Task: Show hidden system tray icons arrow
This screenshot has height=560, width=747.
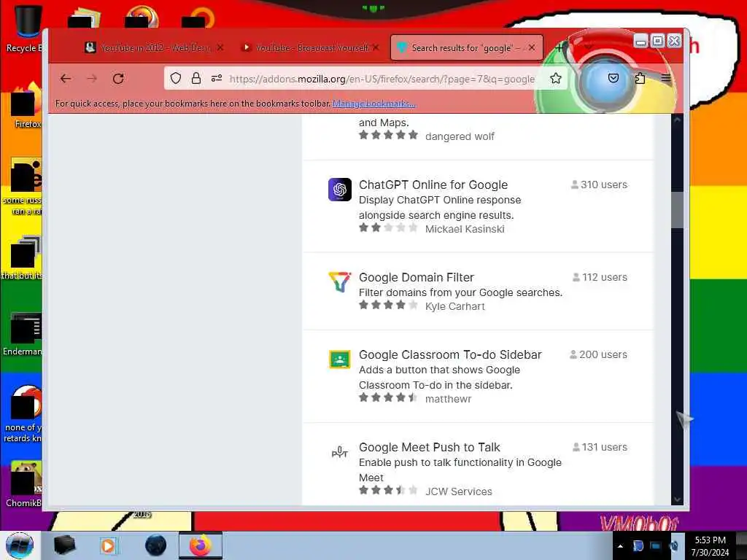Action: point(620,546)
